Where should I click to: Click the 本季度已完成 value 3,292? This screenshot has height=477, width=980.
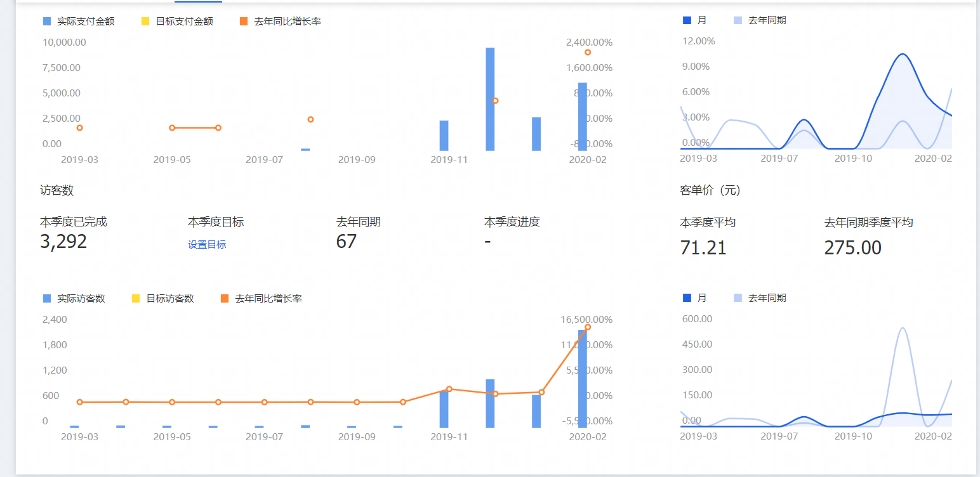[x=63, y=242]
